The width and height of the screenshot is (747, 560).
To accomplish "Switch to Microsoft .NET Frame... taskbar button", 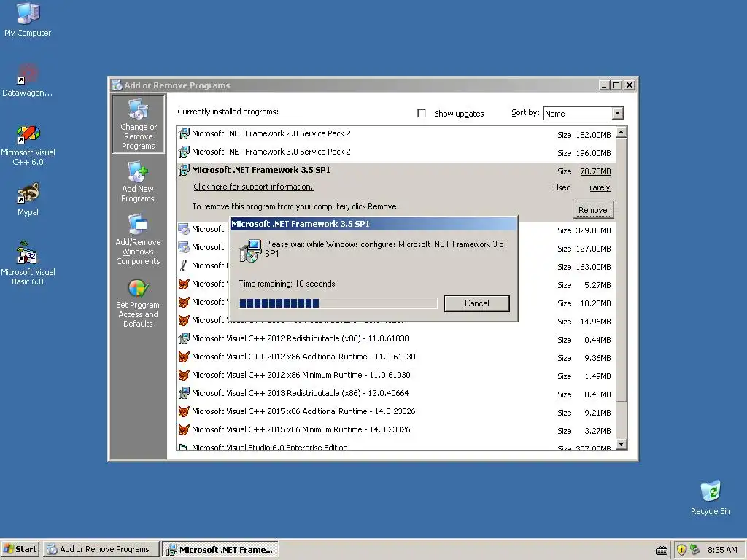I will coord(220,549).
